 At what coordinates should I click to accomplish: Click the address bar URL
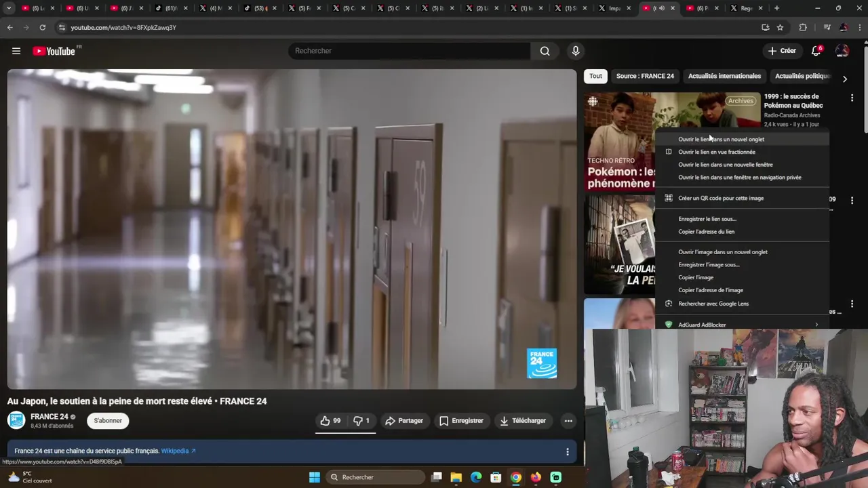(123, 27)
